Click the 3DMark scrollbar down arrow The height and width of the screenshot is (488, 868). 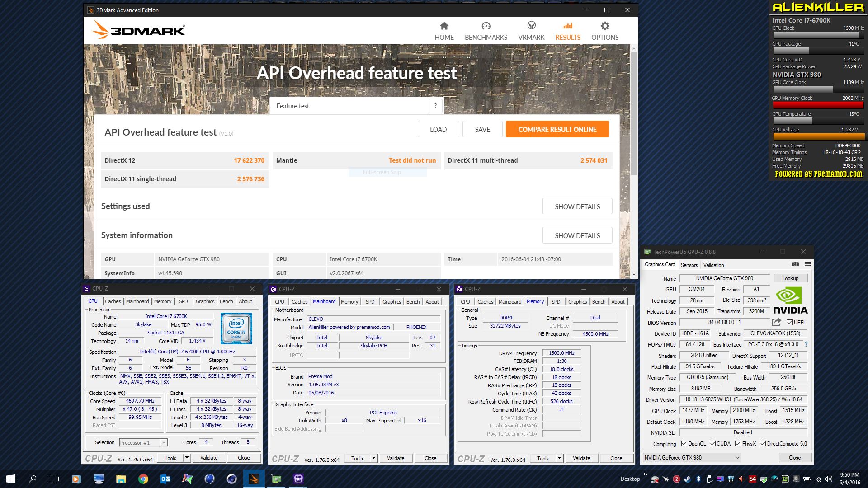pos(634,275)
